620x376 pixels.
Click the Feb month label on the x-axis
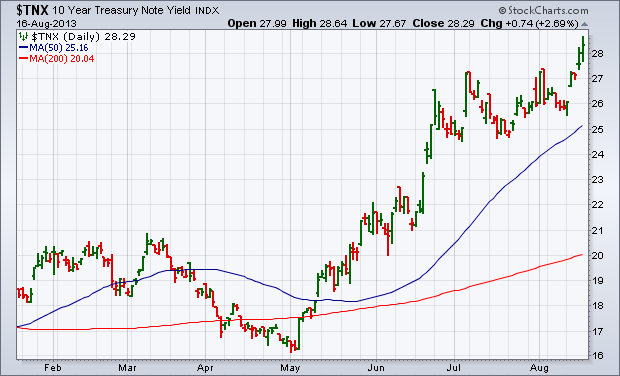[x=53, y=368]
